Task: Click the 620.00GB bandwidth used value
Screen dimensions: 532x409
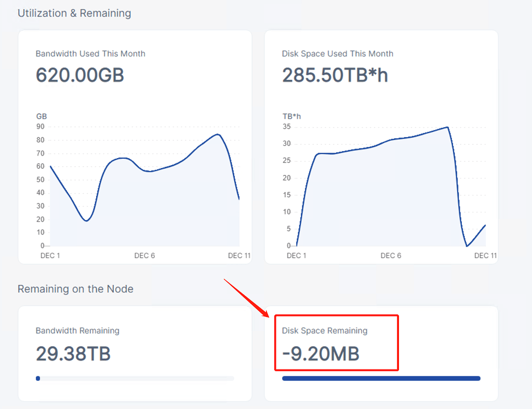Action: (x=80, y=75)
